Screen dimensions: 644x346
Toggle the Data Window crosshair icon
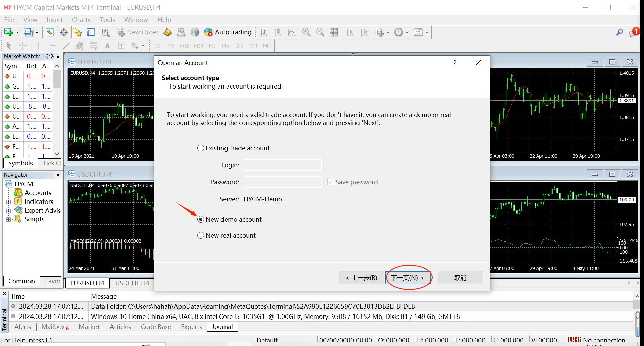(64, 32)
